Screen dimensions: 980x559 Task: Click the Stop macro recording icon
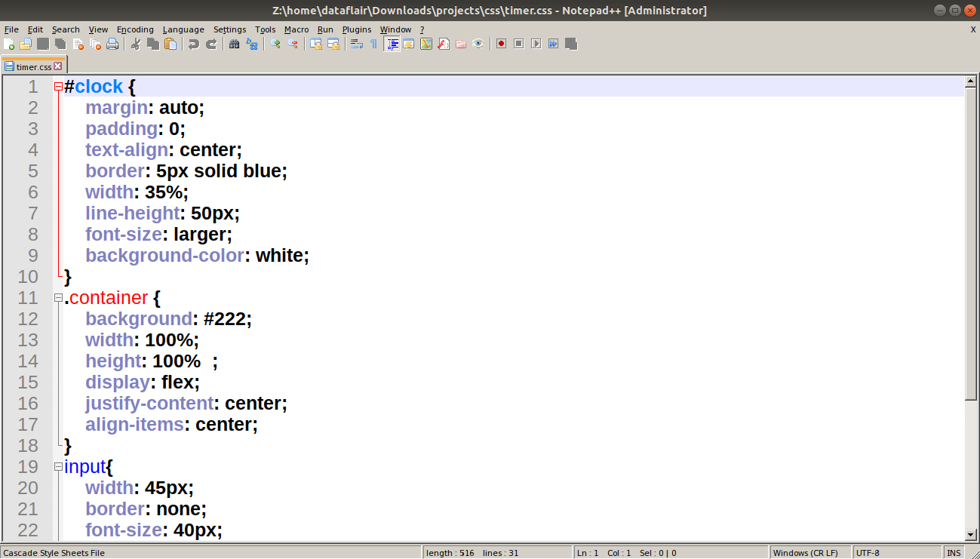(519, 44)
